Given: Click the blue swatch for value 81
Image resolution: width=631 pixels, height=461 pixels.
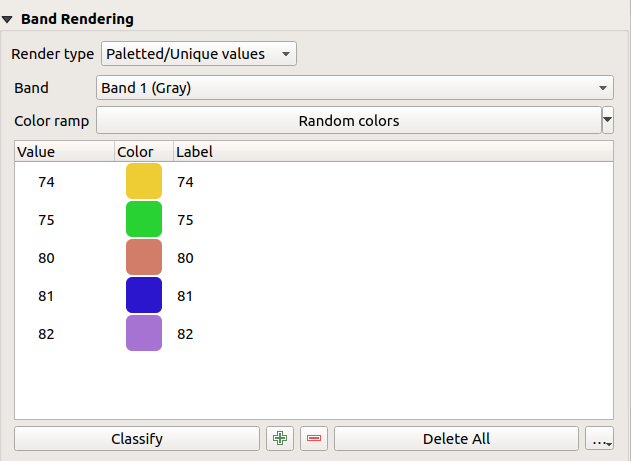Looking at the screenshot, I should pyautogui.click(x=144, y=295).
